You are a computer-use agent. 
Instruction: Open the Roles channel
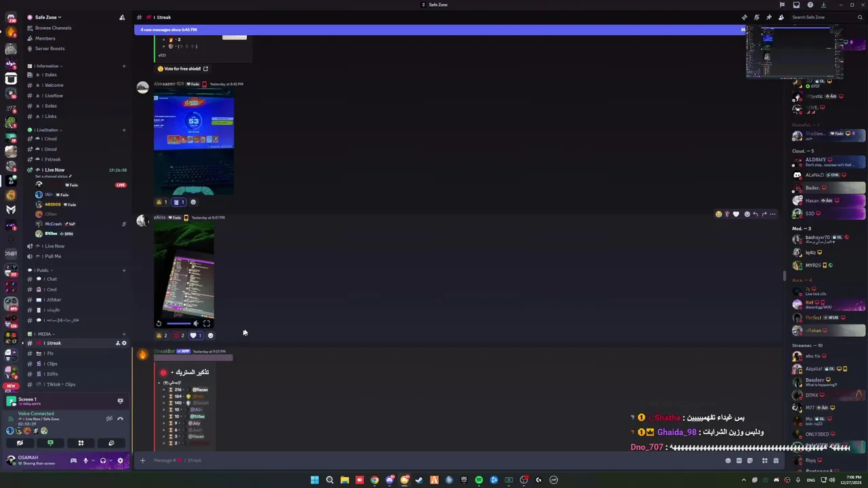tap(50, 106)
